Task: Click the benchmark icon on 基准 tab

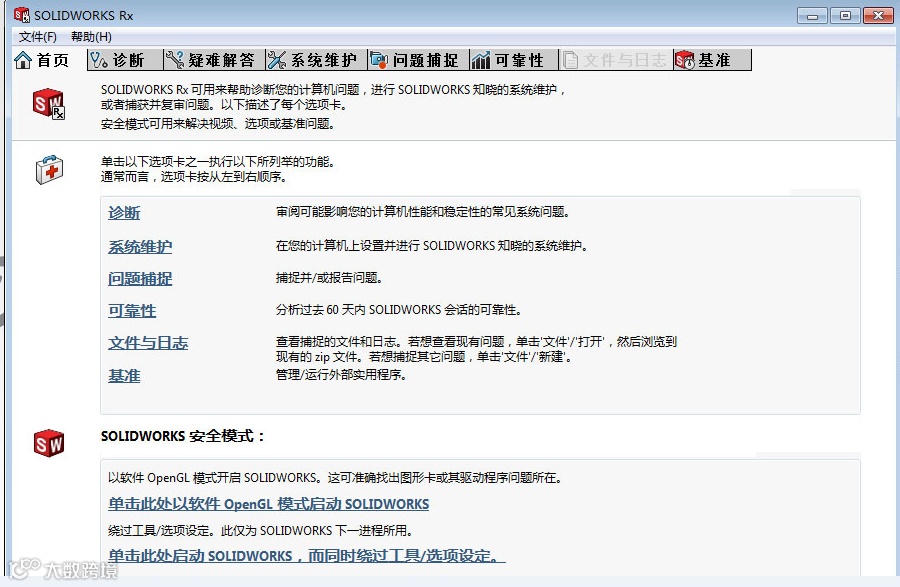Action: (x=685, y=60)
